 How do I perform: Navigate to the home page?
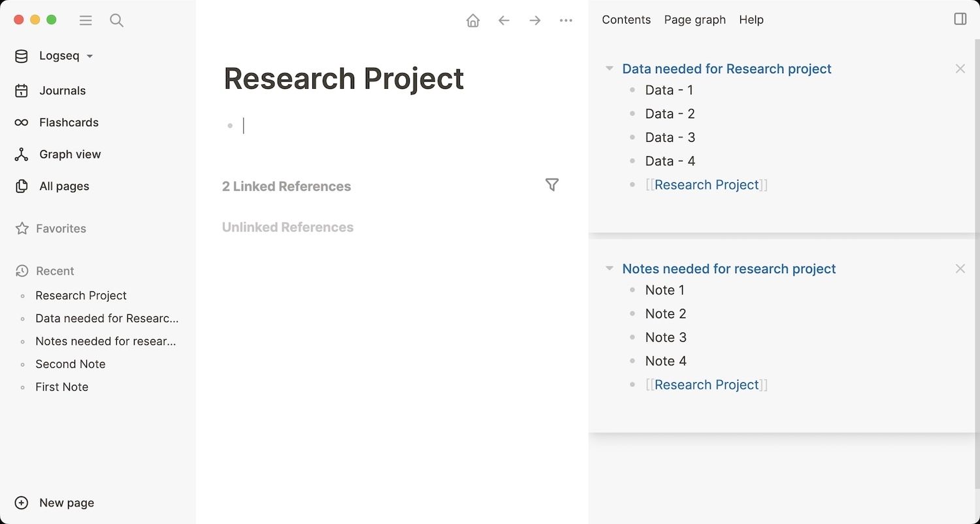click(x=473, y=20)
